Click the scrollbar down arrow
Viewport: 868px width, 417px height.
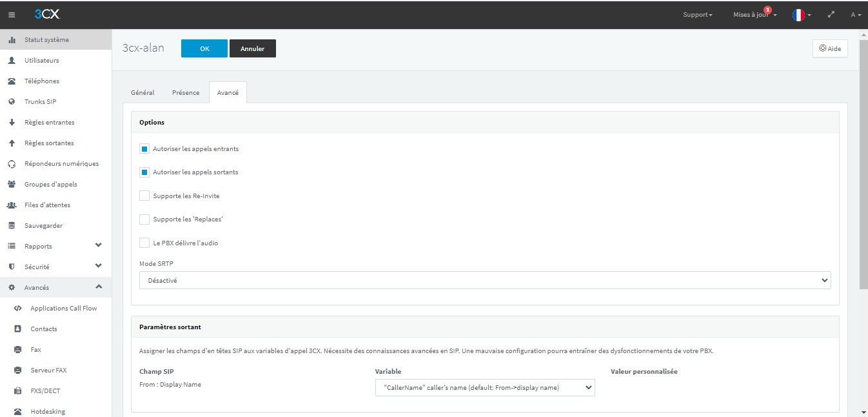[x=863, y=412]
